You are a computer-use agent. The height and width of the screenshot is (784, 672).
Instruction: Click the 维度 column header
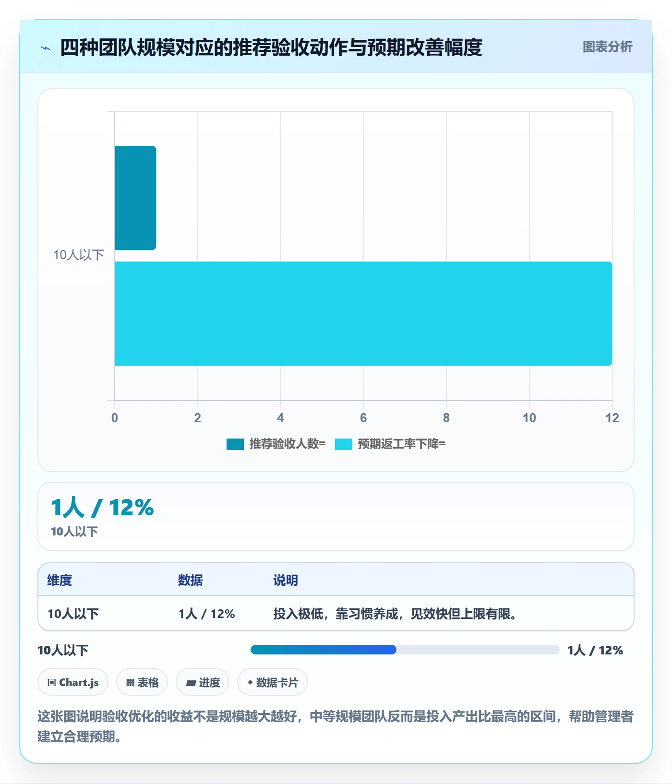[60, 580]
